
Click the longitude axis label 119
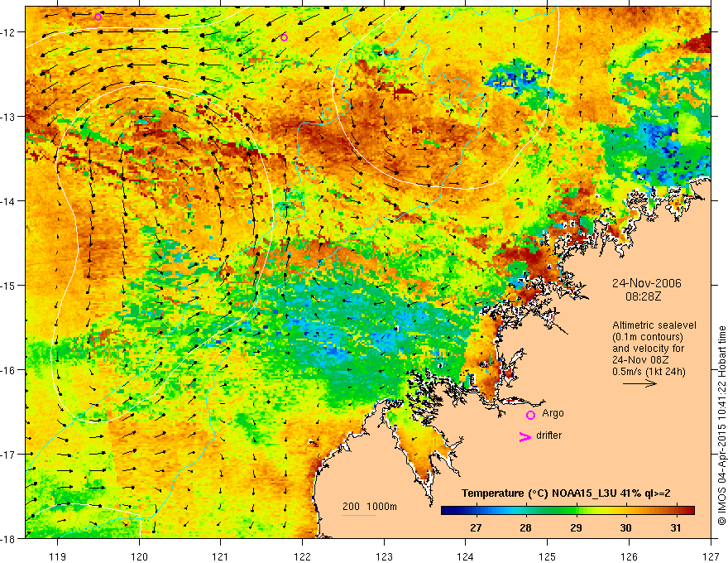click(58, 557)
